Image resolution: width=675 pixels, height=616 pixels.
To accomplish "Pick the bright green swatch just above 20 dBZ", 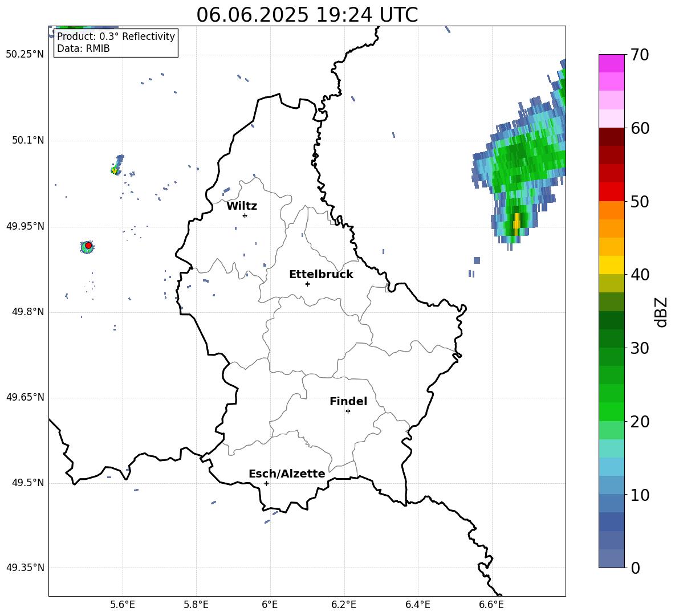I will point(611,411).
